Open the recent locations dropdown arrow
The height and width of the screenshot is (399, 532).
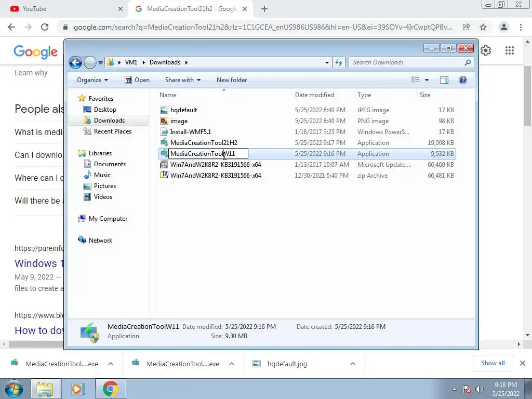(x=100, y=63)
